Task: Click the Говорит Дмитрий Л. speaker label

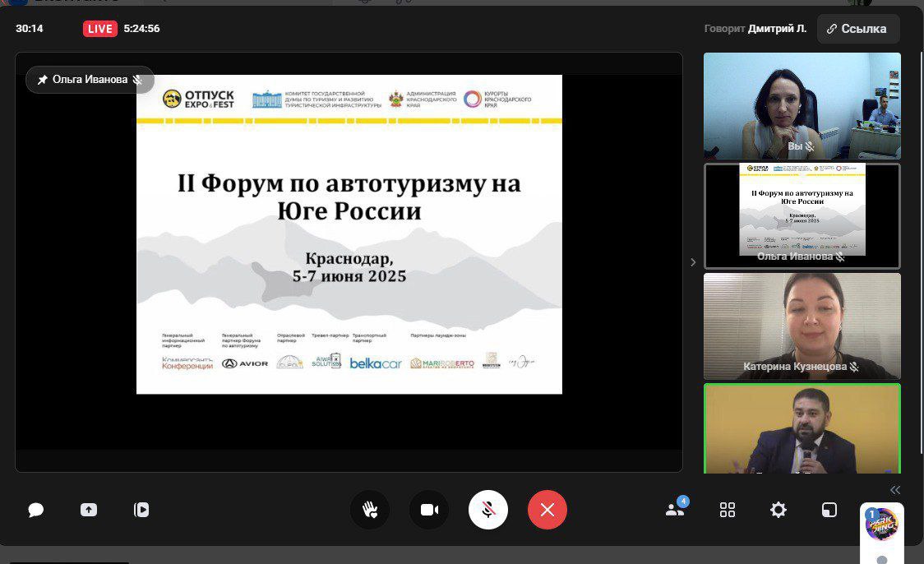Action: coord(755,29)
